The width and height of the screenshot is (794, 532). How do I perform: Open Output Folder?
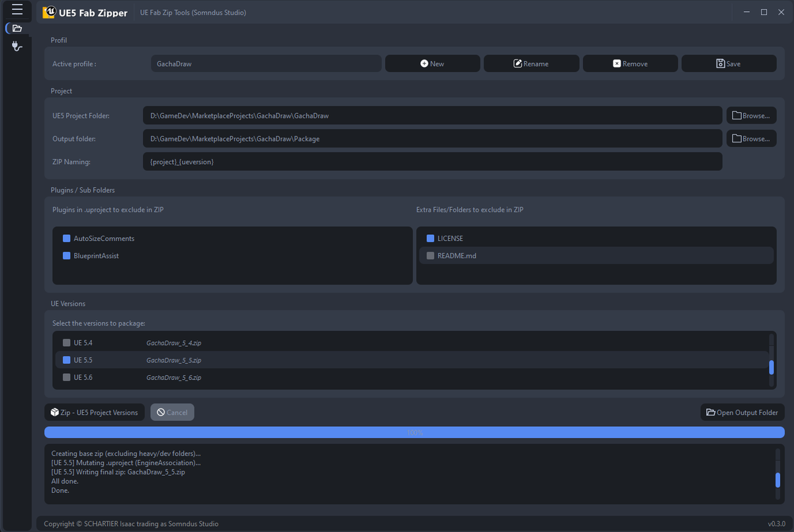click(x=742, y=412)
